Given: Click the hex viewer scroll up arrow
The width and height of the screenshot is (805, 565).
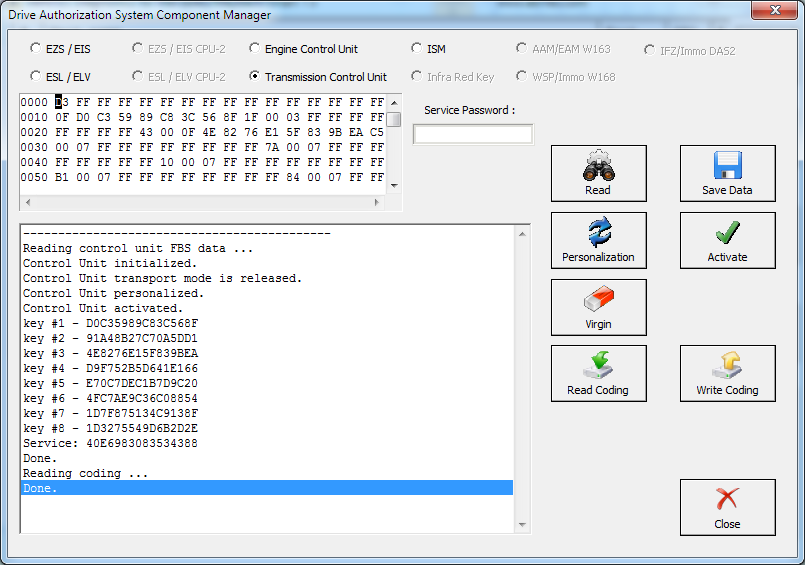Looking at the screenshot, I should coord(394,103).
